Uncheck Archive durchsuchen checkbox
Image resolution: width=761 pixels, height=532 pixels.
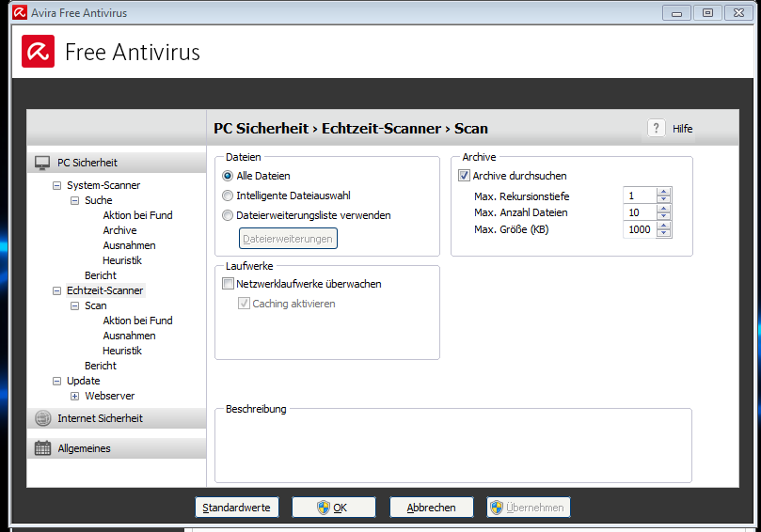[464, 176]
